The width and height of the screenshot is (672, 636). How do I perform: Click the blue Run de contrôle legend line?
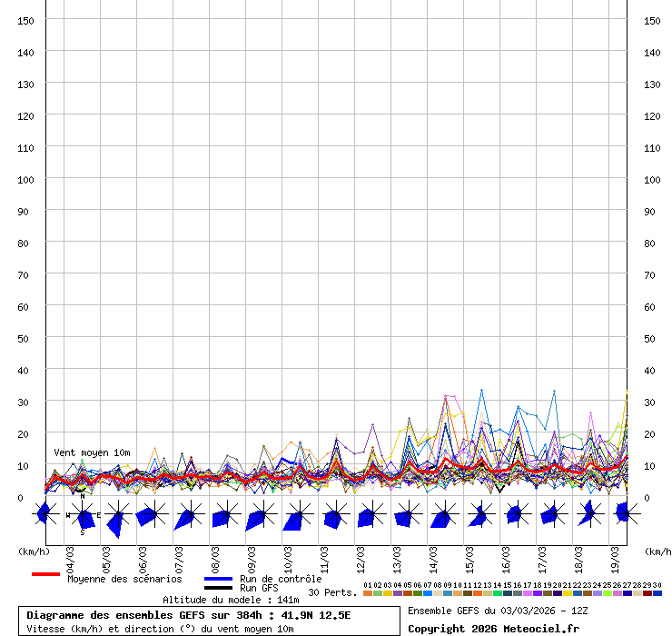(x=218, y=579)
